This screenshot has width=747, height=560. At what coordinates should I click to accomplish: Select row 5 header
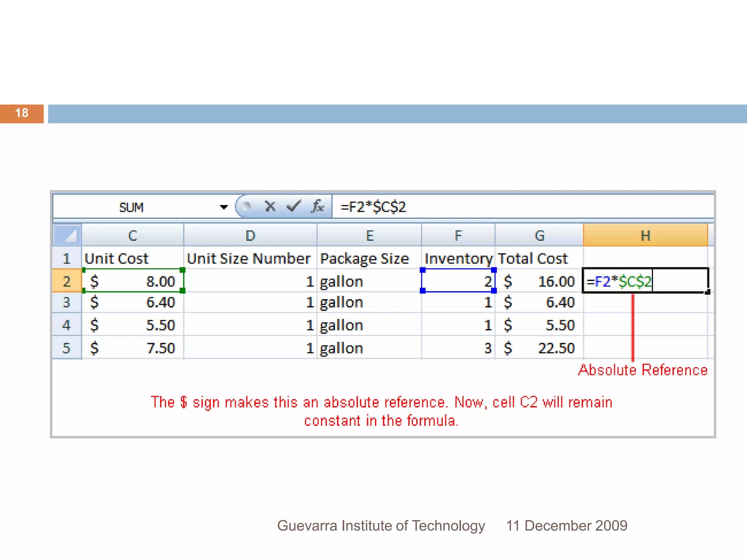click(x=67, y=348)
